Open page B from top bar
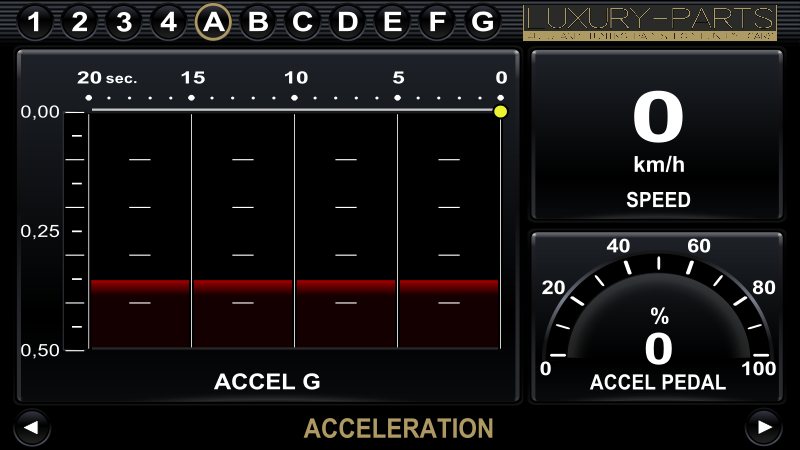This screenshot has width=800, height=450. click(x=258, y=22)
